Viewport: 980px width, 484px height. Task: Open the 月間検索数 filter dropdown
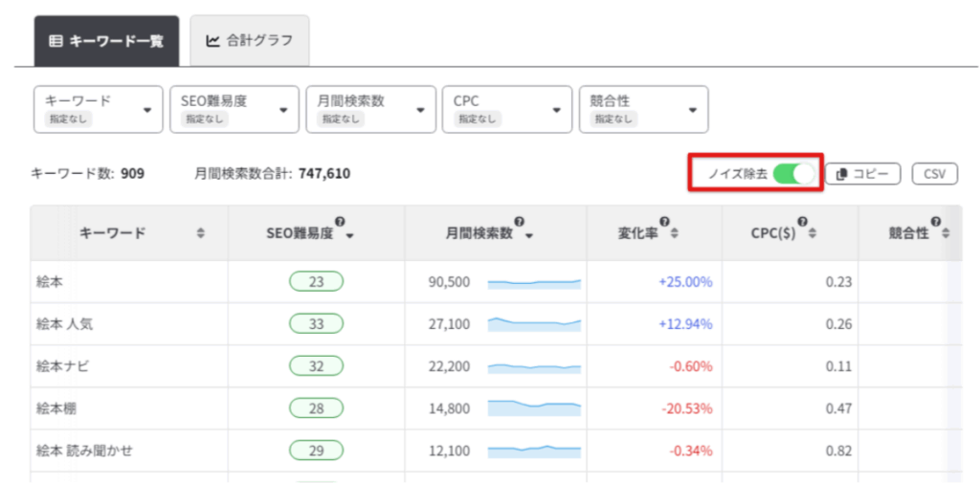[369, 109]
